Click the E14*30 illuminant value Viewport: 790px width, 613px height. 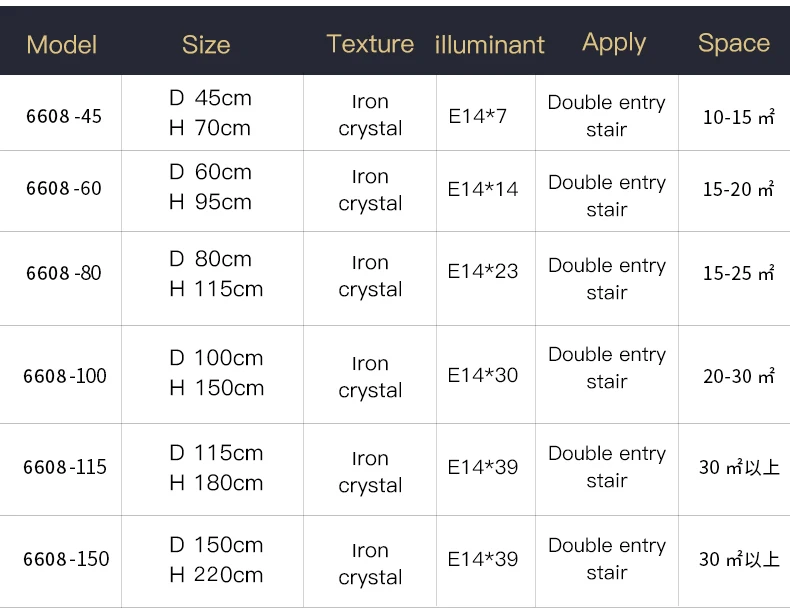click(483, 375)
